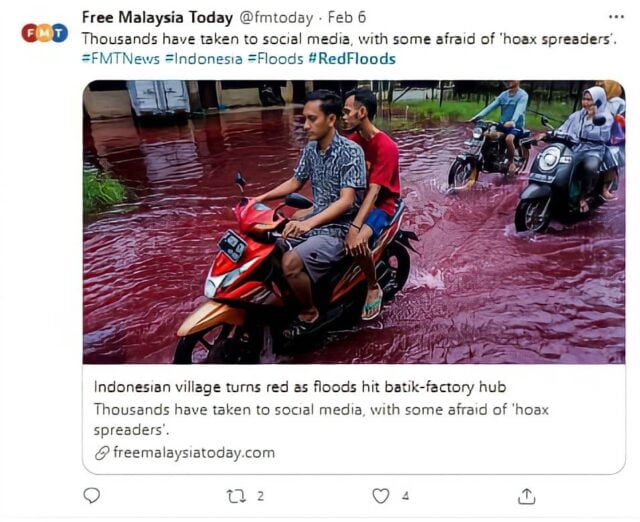Viewport: 640px width, 522px height.
Task: Retweet using the retweet arrows icon
Action: (x=237, y=496)
